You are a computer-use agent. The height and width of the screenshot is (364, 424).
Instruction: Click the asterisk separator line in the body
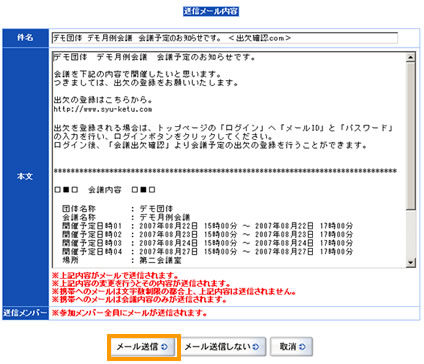tap(225, 171)
